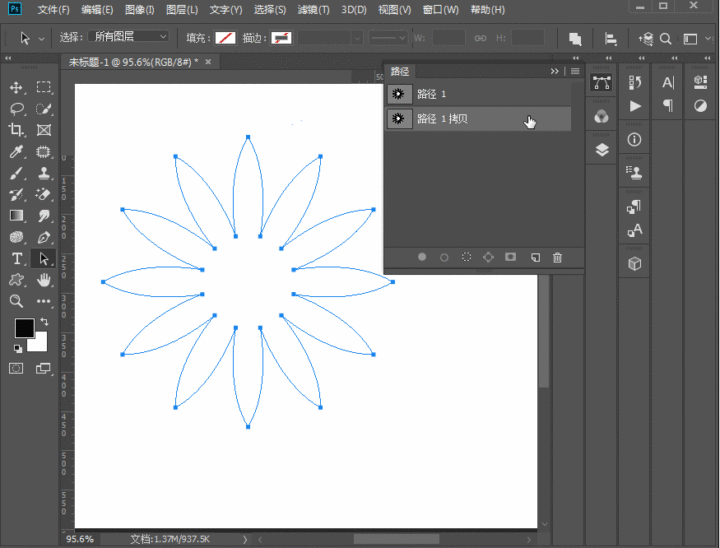Delete current path trash icon

[557, 257]
